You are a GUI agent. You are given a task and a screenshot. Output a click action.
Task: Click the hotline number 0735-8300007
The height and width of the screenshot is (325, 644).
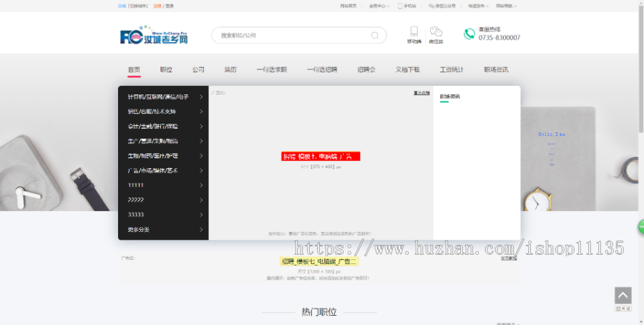[x=499, y=38]
